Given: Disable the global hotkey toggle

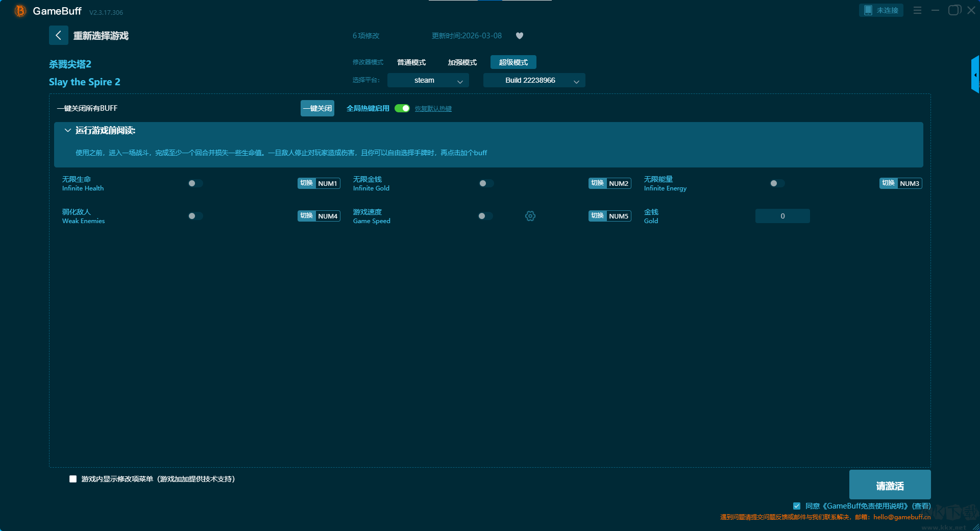Looking at the screenshot, I should [402, 108].
